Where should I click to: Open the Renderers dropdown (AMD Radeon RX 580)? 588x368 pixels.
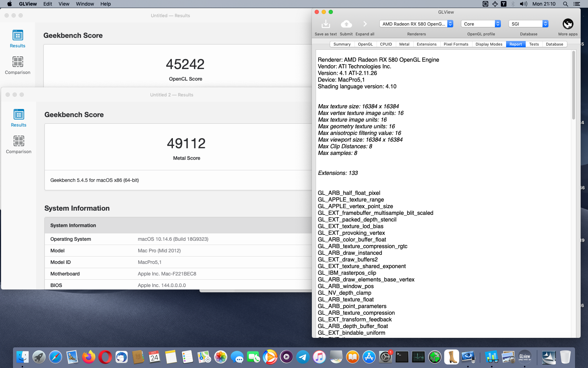(416, 24)
